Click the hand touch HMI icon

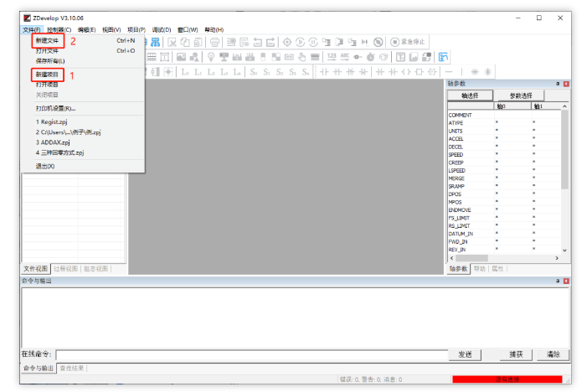pyautogui.click(x=301, y=57)
